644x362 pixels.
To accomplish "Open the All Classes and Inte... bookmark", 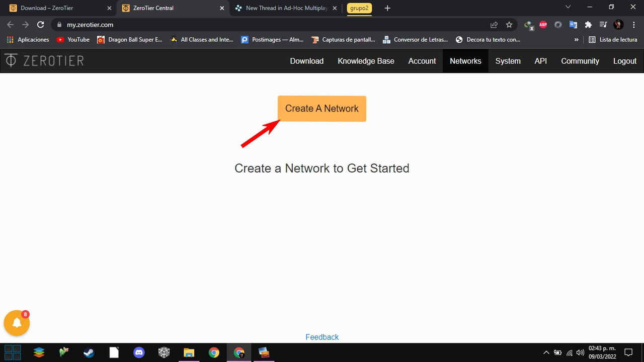I will pos(202,40).
